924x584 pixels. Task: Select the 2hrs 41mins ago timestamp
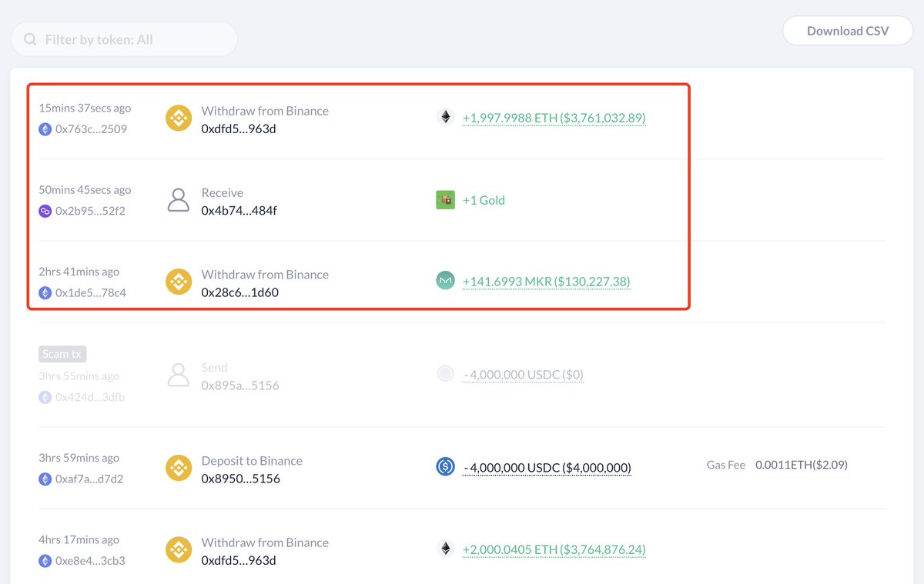click(79, 272)
